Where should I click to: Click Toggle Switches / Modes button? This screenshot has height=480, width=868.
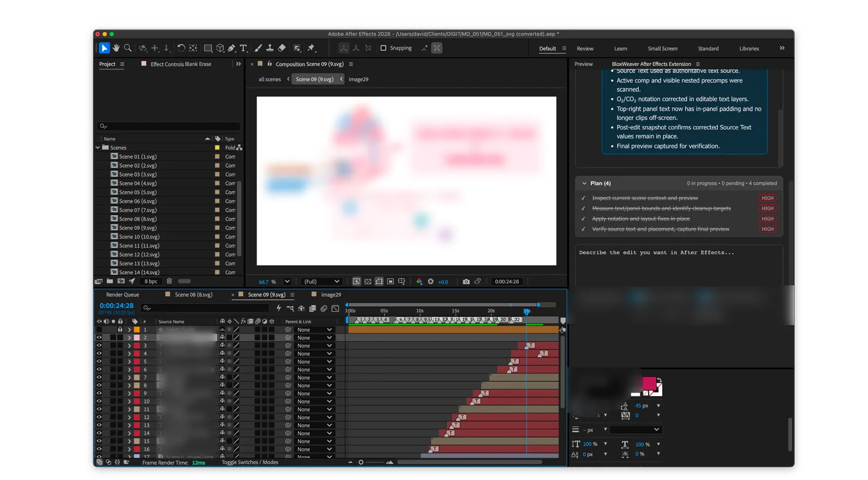pos(249,463)
